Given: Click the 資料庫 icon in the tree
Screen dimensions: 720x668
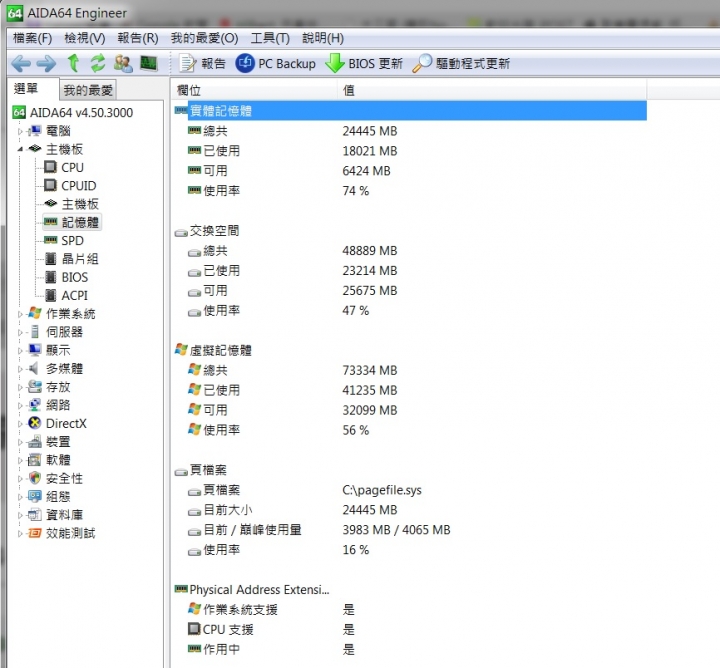Looking at the screenshot, I should (34, 515).
